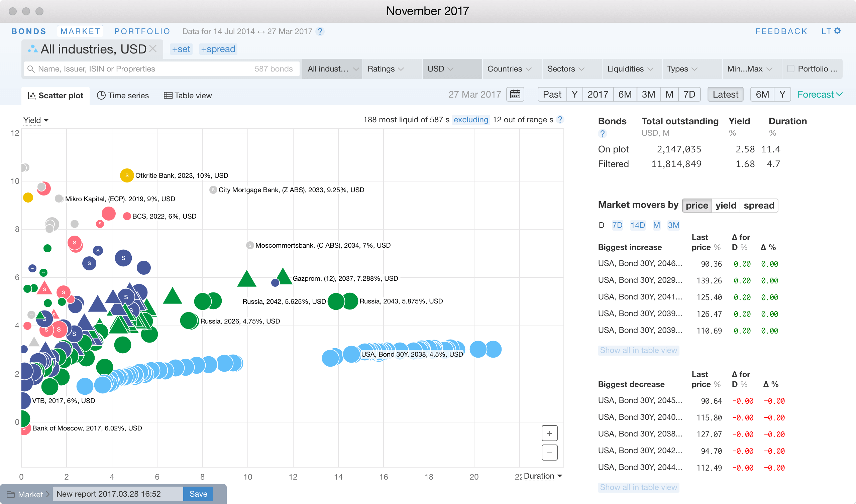Show all biggest increase in table view

click(638, 350)
